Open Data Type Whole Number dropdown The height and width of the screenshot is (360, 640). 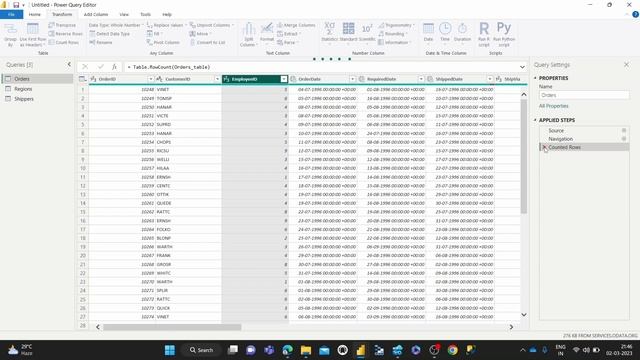tap(116, 25)
